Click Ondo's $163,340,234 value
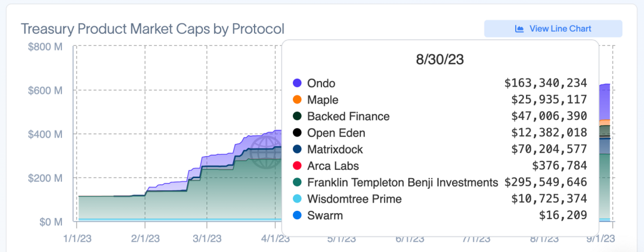Viewport: 644px width, 252px height. tap(546, 83)
